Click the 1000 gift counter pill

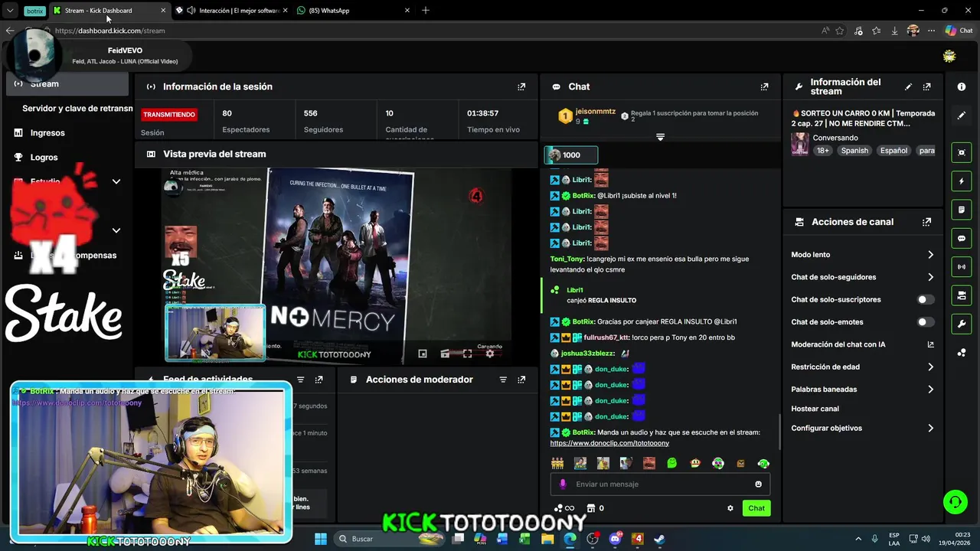click(x=571, y=155)
